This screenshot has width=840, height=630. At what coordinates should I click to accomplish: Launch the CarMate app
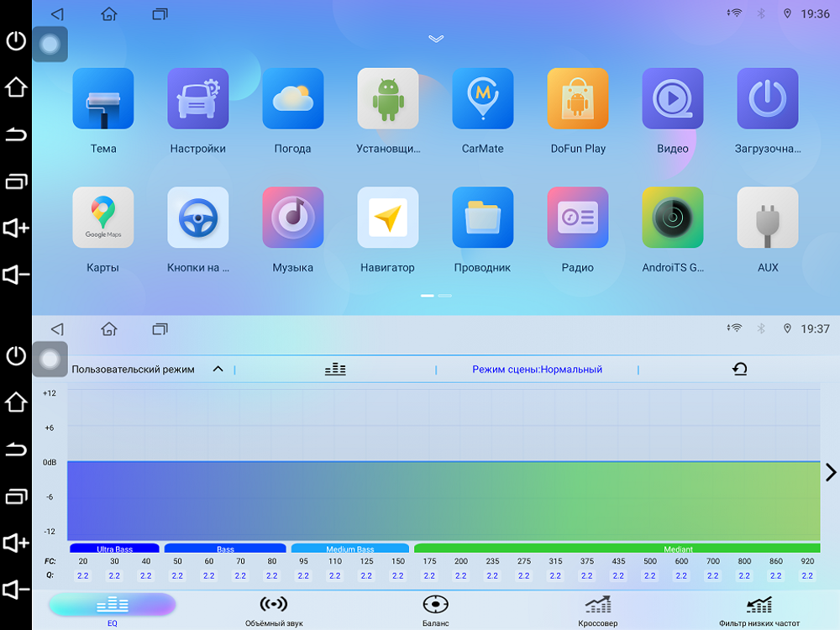coord(483,99)
